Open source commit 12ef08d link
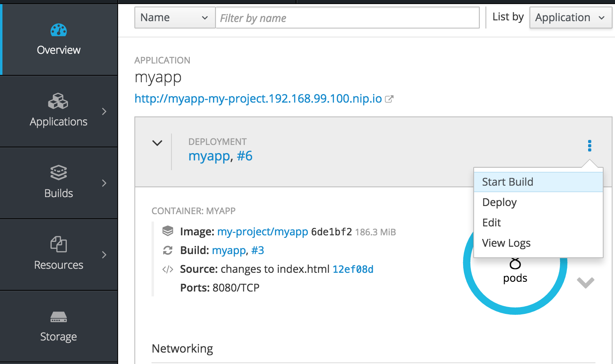Image resolution: width=615 pixels, height=364 pixels. 353,269
